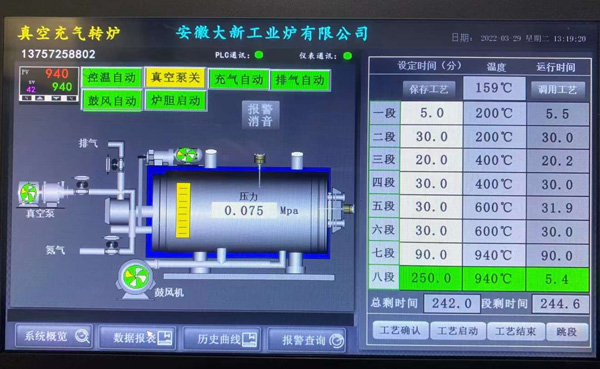Toggle the 真空泵关 vacuum pump switch
Viewport: 600px width, 369px height.
[175, 78]
